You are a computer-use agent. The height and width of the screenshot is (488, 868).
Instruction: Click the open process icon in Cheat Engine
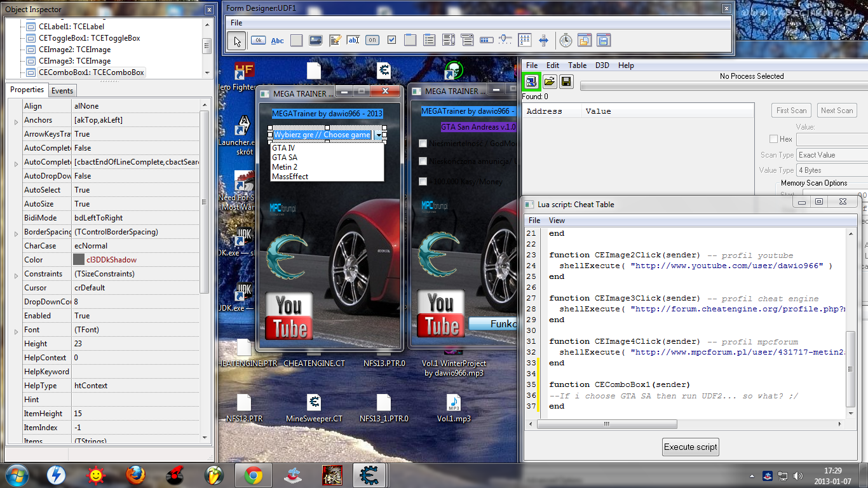click(x=531, y=81)
